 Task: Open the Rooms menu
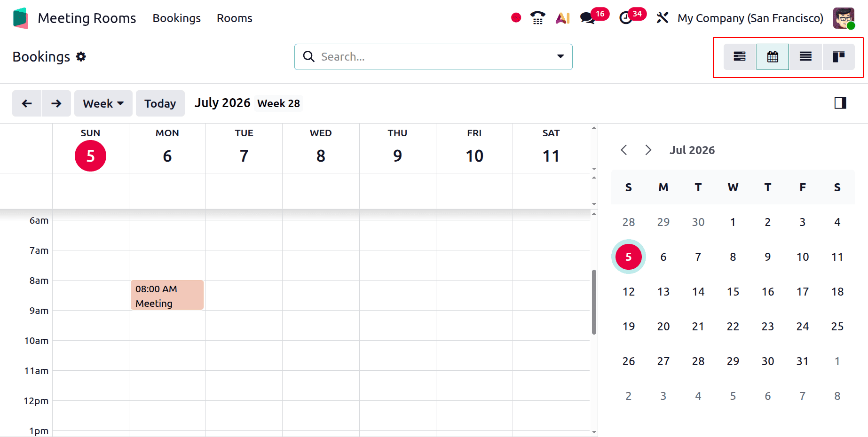point(235,18)
